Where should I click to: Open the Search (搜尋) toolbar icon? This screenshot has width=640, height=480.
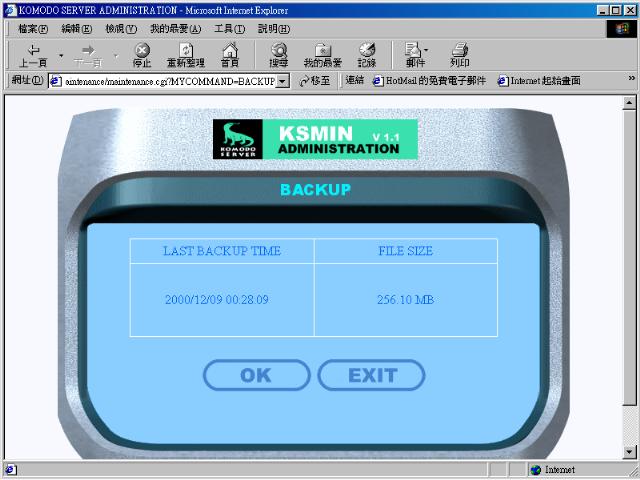pyautogui.click(x=278, y=54)
